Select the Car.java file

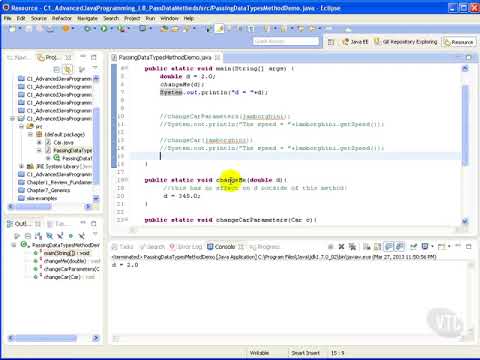[63, 142]
